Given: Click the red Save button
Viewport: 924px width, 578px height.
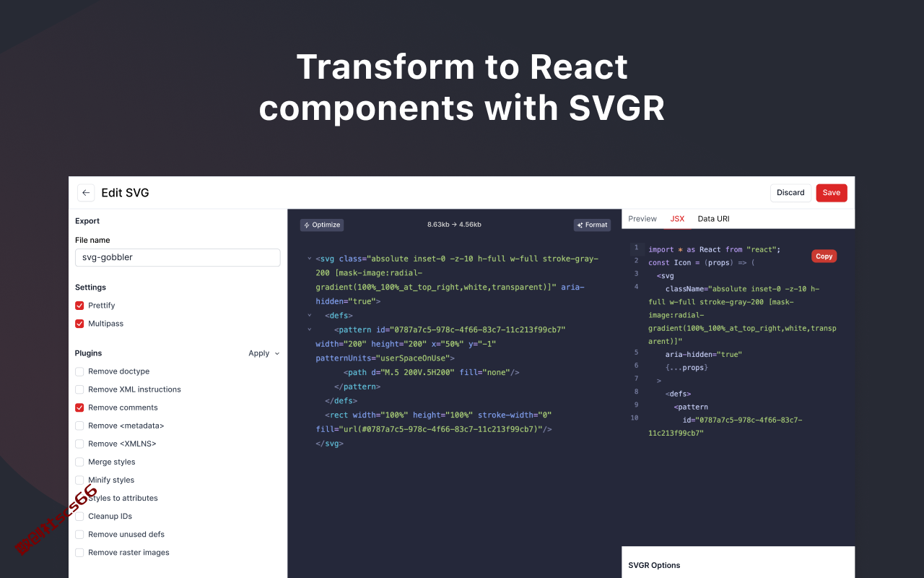Looking at the screenshot, I should tap(832, 193).
